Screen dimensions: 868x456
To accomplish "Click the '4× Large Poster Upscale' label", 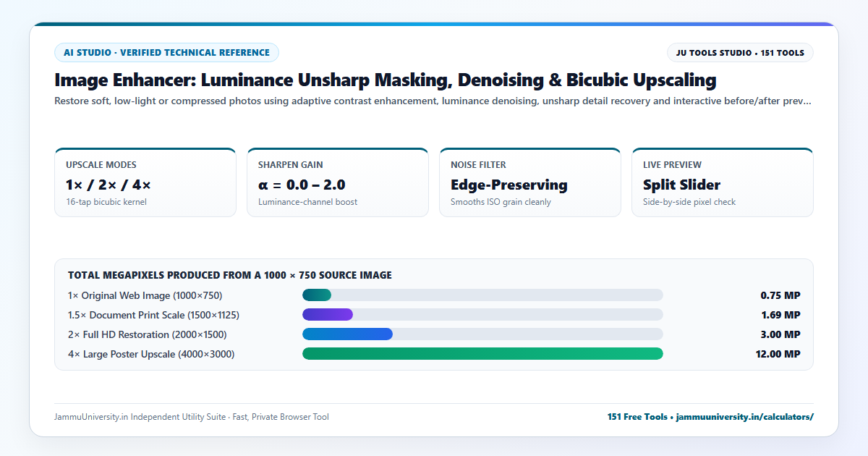I will click(x=151, y=354).
